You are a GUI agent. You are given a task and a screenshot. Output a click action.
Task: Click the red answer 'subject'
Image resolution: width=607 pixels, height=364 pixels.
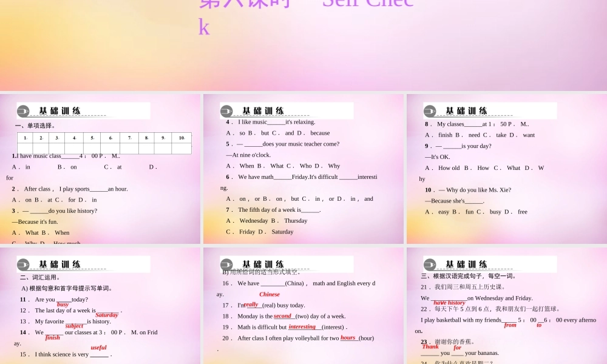coord(74,326)
